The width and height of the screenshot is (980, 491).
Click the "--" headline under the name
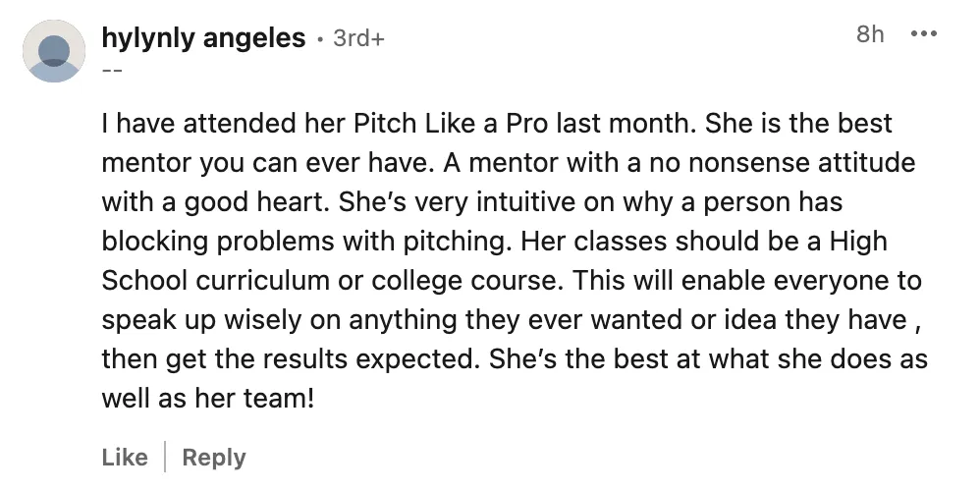click(113, 70)
